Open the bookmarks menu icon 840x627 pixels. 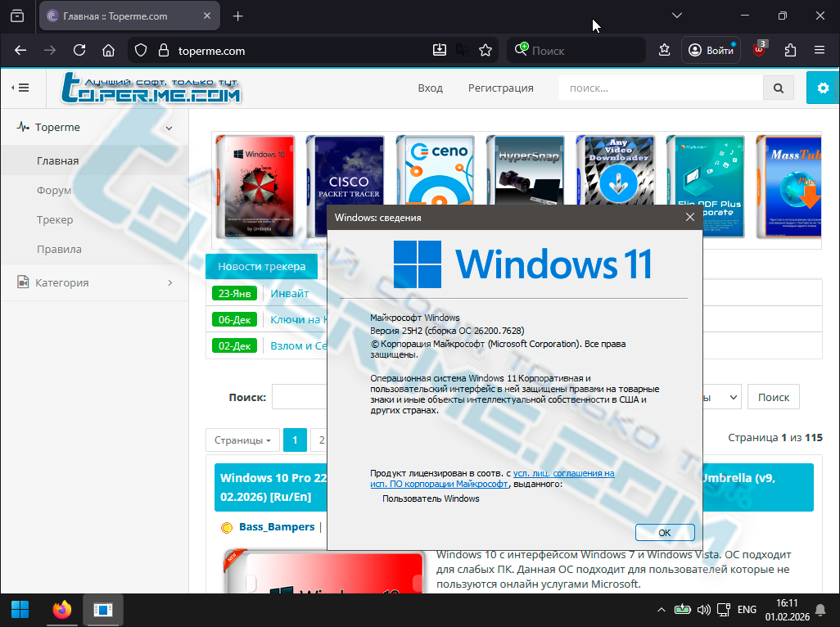664,50
